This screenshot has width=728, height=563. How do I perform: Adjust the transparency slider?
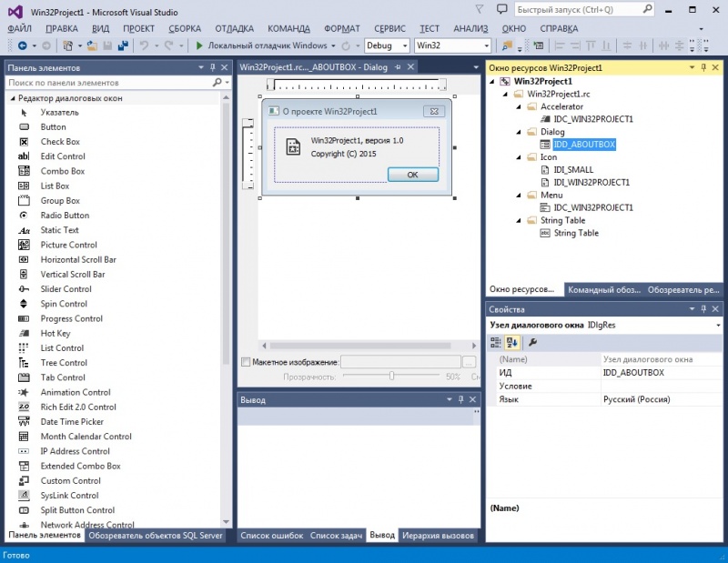pos(391,376)
